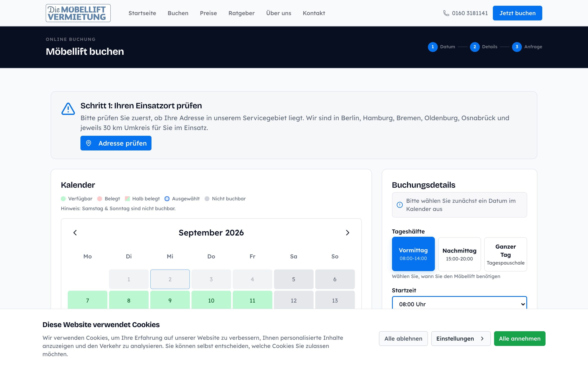This screenshot has height=368, width=588.
Task: Click September 3 calendar cell
Action: coord(211,279)
